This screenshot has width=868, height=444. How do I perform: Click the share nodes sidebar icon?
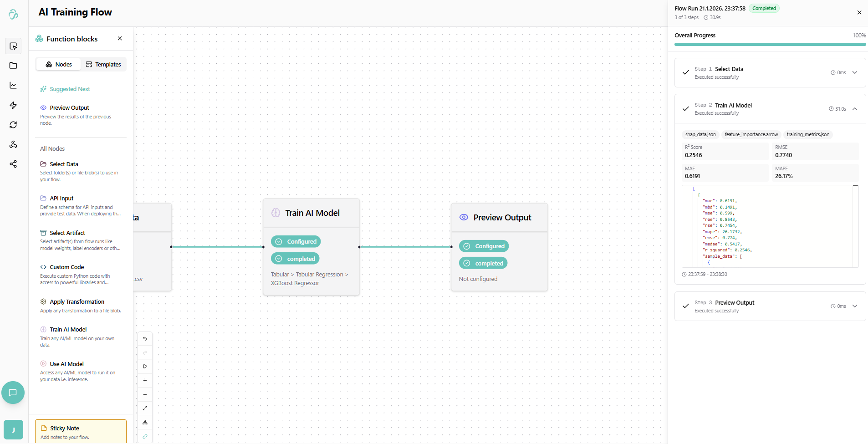tap(13, 164)
